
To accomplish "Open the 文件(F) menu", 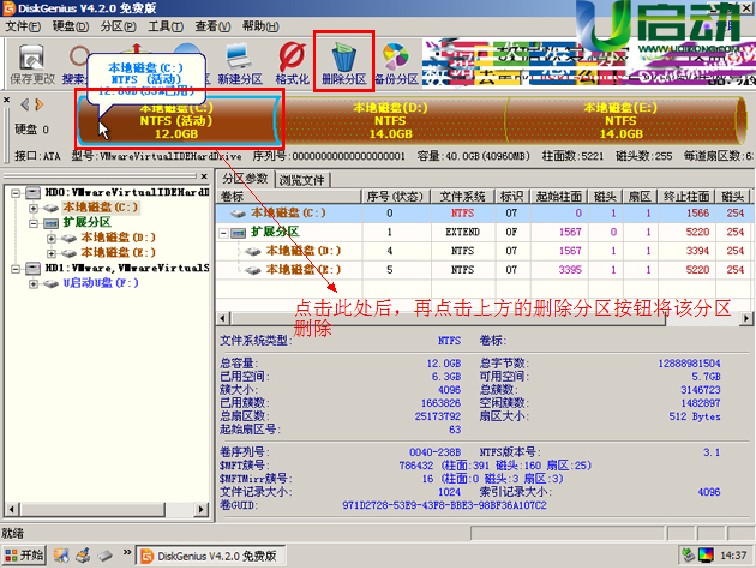I will (x=23, y=27).
